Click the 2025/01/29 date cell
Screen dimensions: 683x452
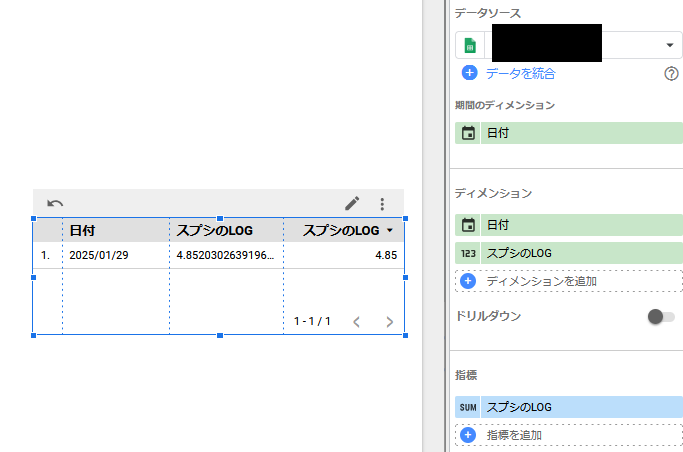(99, 255)
